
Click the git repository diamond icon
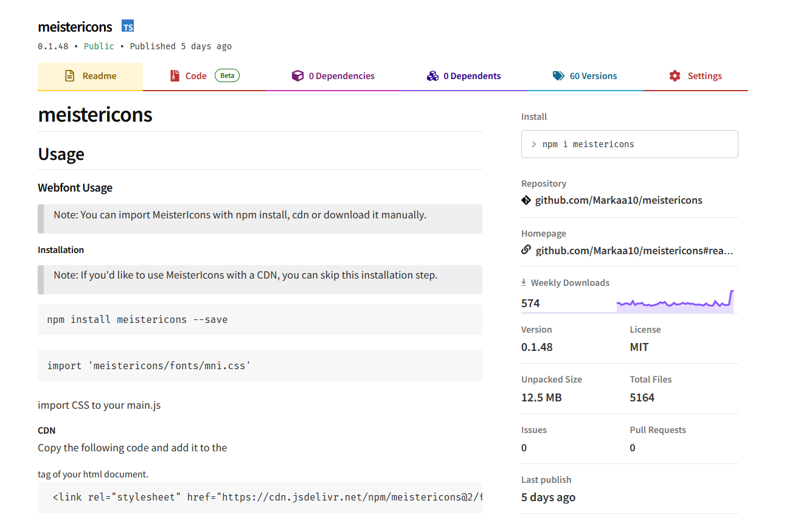pyautogui.click(x=526, y=200)
